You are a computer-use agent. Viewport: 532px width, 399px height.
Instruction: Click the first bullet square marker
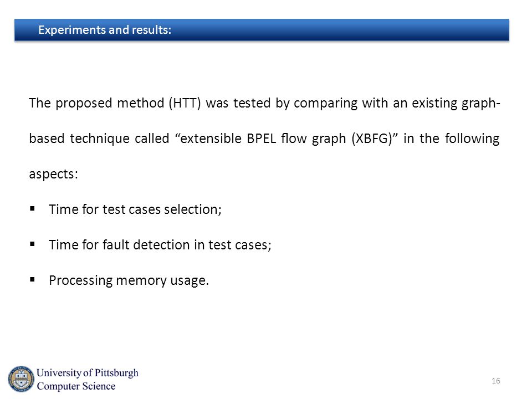[32, 208]
